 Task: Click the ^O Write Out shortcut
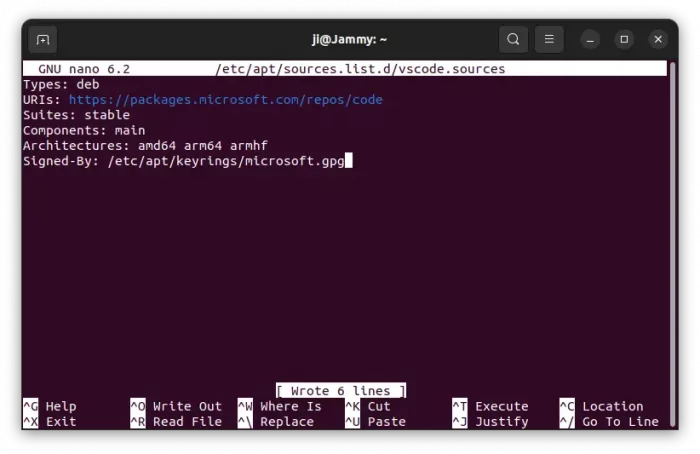click(x=176, y=406)
